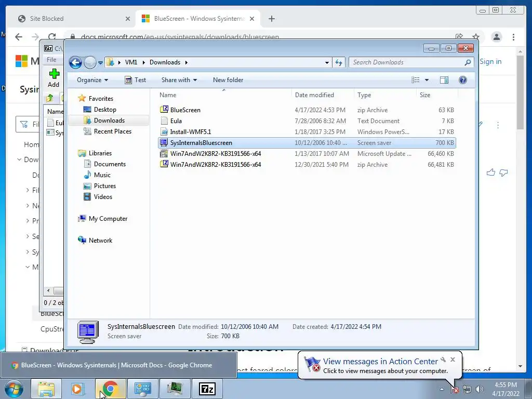Viewport: 532px width, 399px height.
Task: Close the Site Blocked tab
Action: [x=128, y=19]
